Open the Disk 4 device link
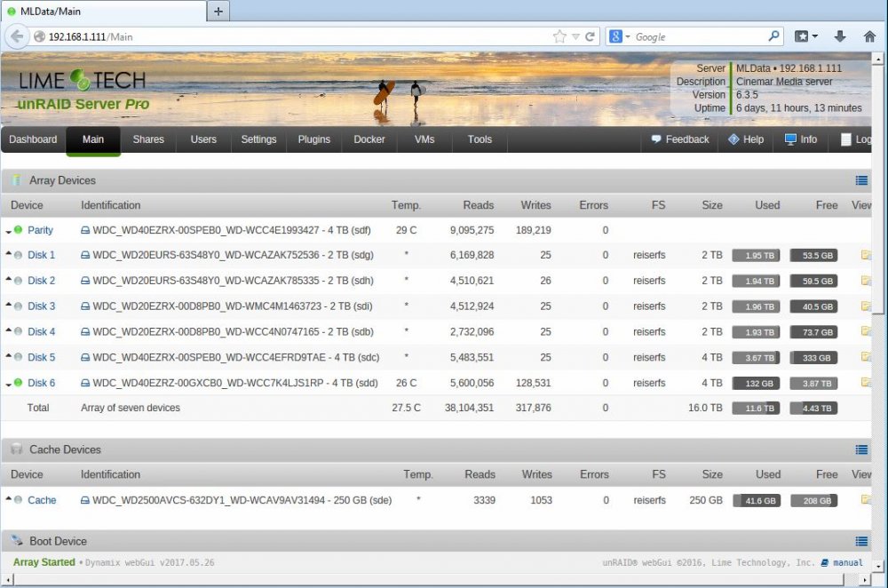888x588 pixels. 42,331
